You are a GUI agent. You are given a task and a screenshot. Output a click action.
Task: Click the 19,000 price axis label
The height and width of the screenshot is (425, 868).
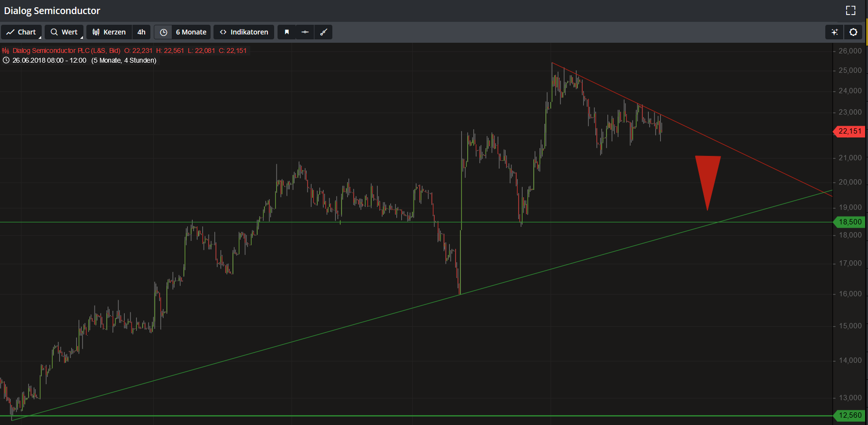click(x=850, y=207)
